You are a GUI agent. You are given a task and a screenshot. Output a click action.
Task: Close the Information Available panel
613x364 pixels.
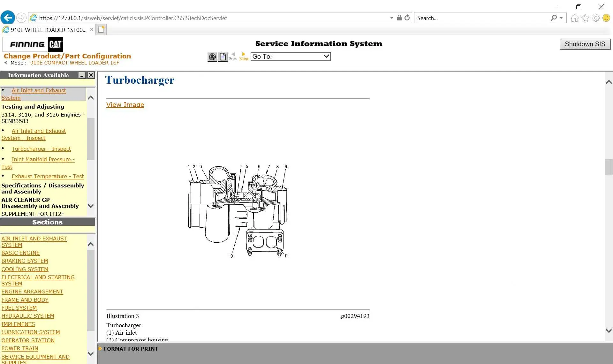91,75
